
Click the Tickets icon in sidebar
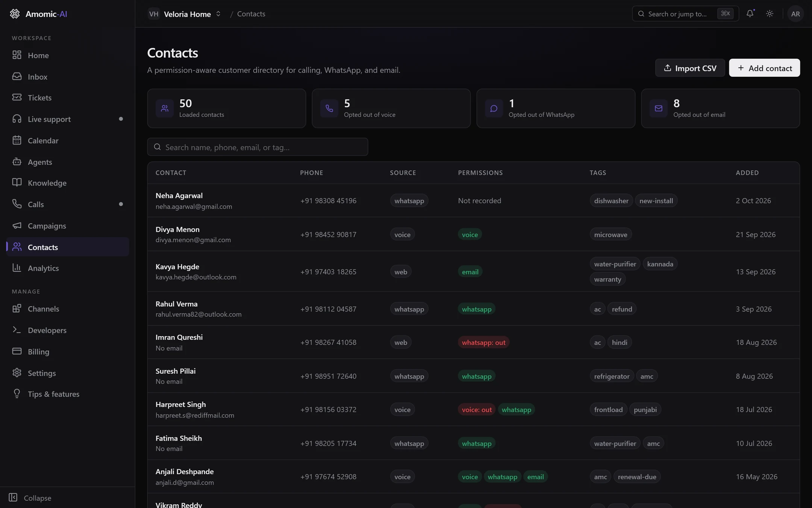[17, 97]
